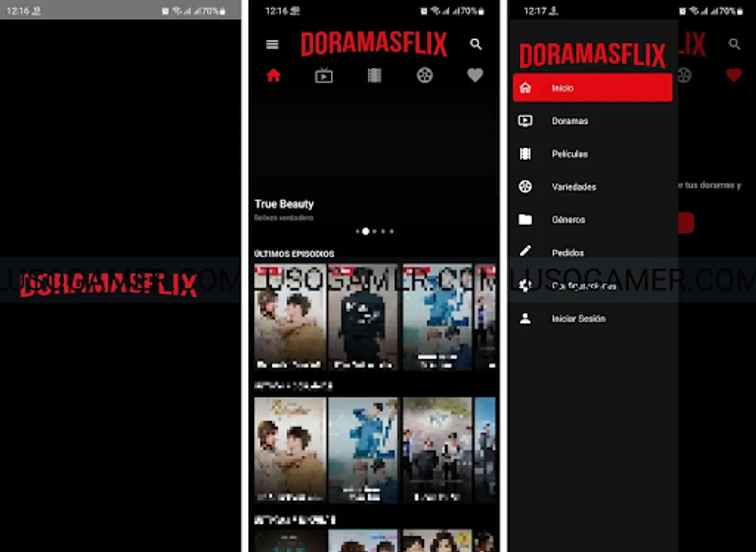This screenshot has height=552, width=756.
Task: Click the person icon beside Iniciar Sesión
Action: [x=525, y=318]
